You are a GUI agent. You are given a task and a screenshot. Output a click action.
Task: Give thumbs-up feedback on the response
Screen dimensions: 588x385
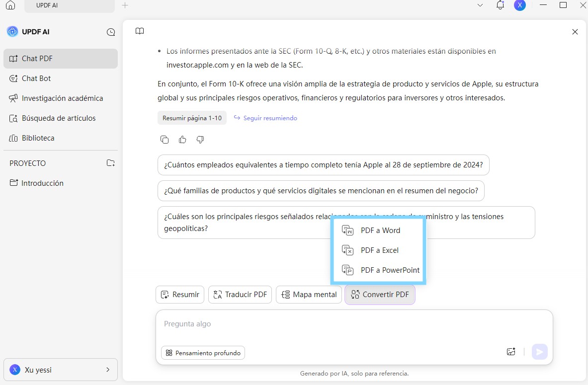(x=182, y=140)
